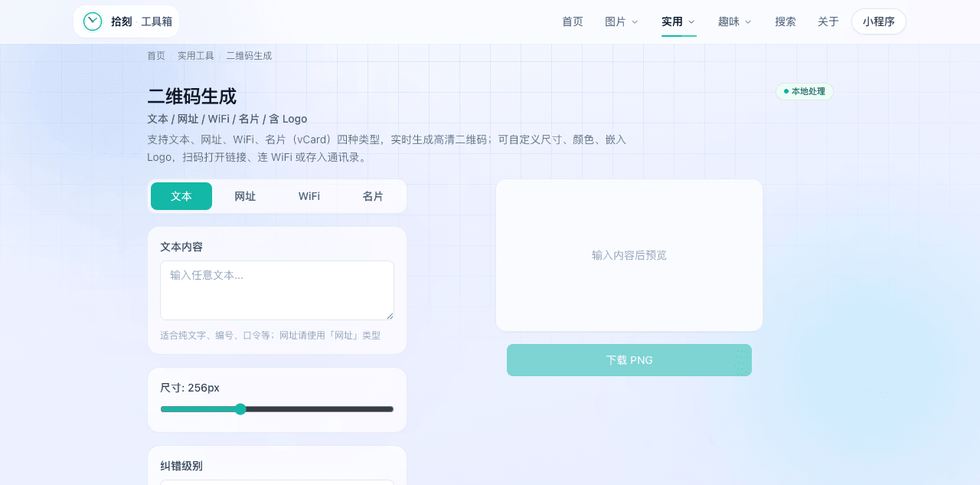Switch to the 名片 tab

click(373, 196)
